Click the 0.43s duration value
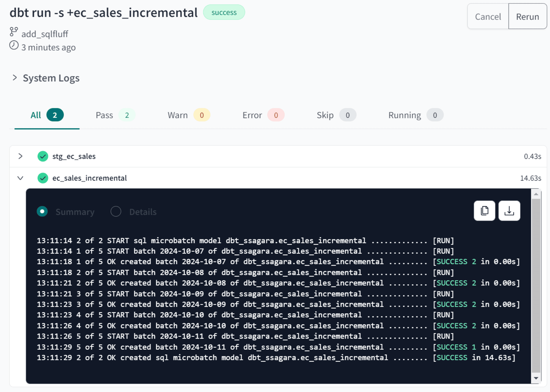Viewport: 550px width, 392px height. pyautogui.click(x=532, y=156)
